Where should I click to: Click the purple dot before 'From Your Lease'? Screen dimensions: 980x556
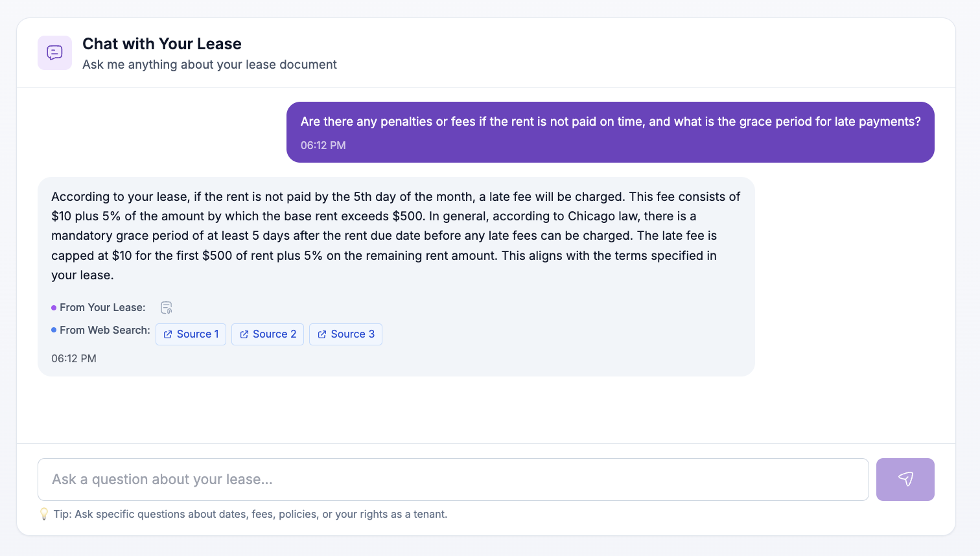(x=53, y=307)
